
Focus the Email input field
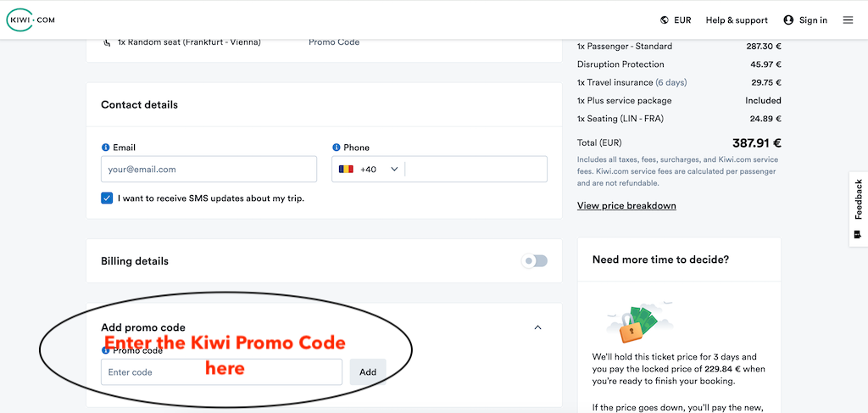tap(209, 170)
